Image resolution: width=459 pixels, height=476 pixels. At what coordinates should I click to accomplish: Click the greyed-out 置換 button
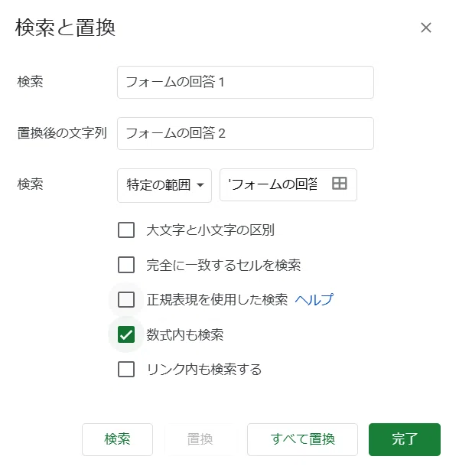click(200, 439)
